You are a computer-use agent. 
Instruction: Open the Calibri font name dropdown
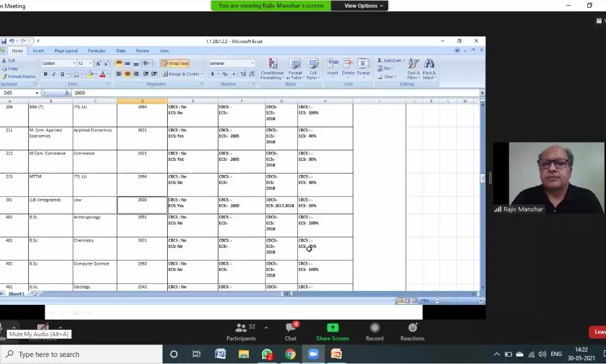74,64
